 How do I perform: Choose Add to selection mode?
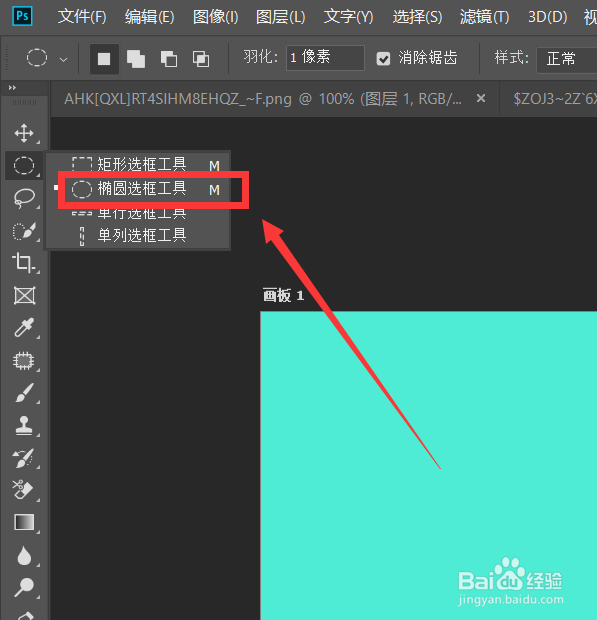click(x=136, y=59)
